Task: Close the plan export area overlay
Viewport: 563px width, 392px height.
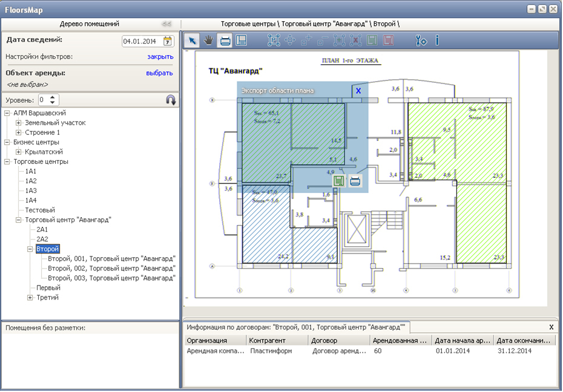Action: point(358,90)
